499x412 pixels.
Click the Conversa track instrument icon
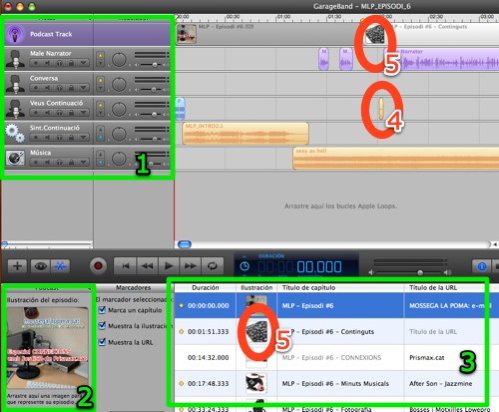click(15, 84)
